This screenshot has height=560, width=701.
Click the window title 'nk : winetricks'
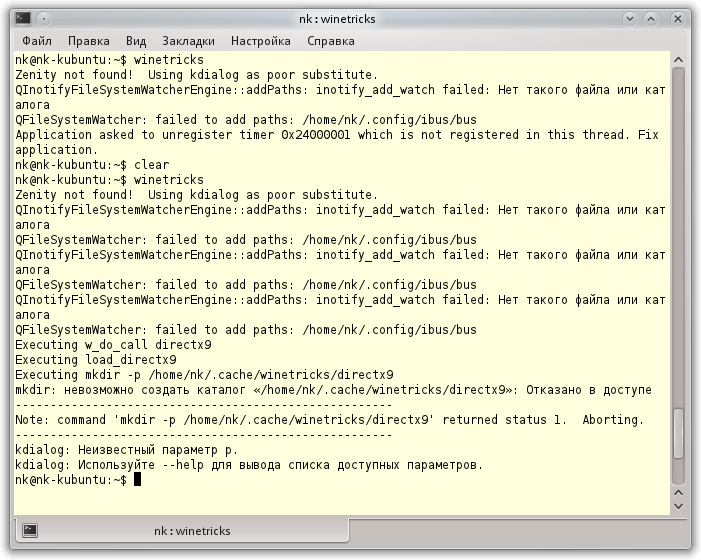[x=337, y=19]
